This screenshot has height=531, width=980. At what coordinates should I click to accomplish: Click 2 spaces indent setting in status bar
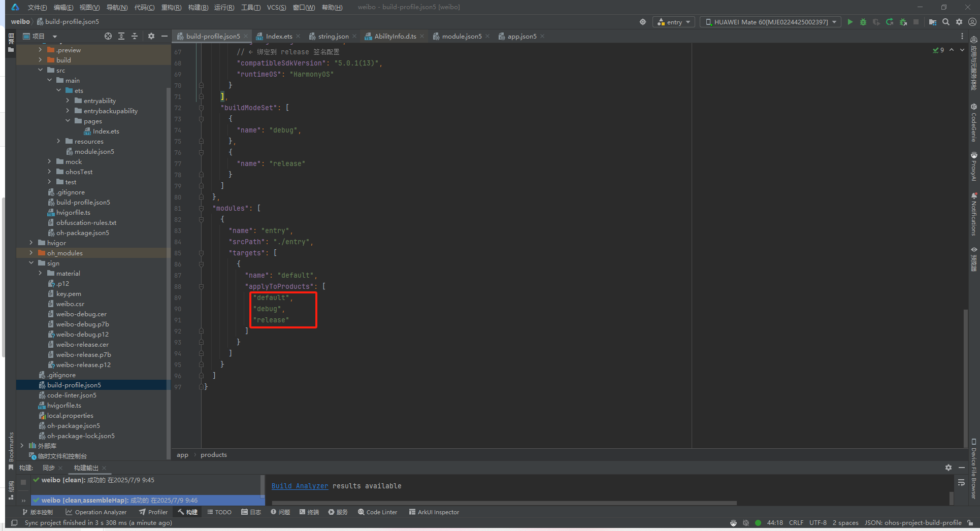(845, 523)
